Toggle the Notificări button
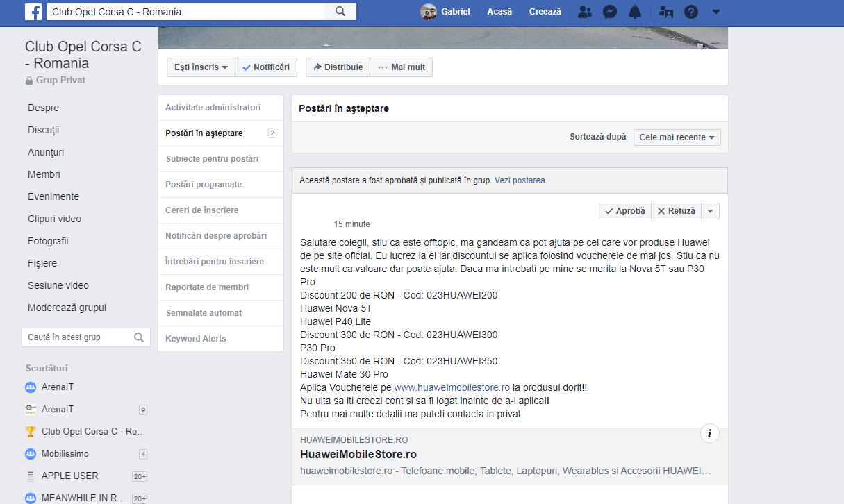Image resolution: width=844 pixels, height=504 pixels. click(266, 67)
